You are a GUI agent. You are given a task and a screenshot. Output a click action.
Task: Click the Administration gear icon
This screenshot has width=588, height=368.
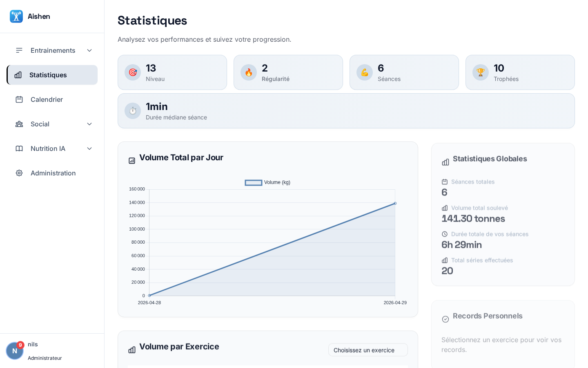(19, 173)
